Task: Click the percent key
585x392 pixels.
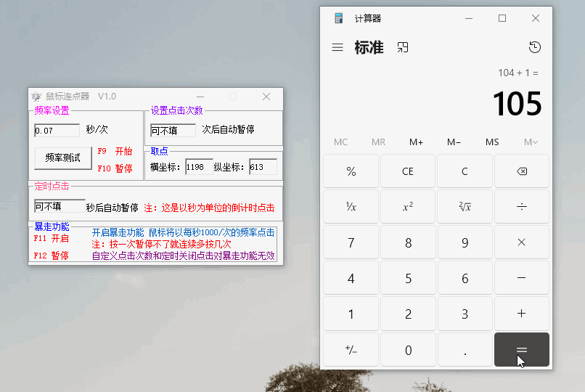Action: point(351,171)
